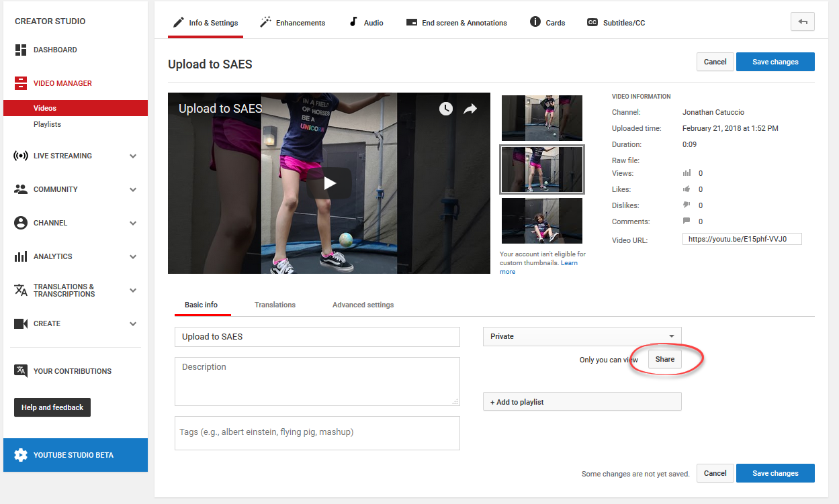Select the third thumbnail option
839x504 pixels.
click(542, 221)
